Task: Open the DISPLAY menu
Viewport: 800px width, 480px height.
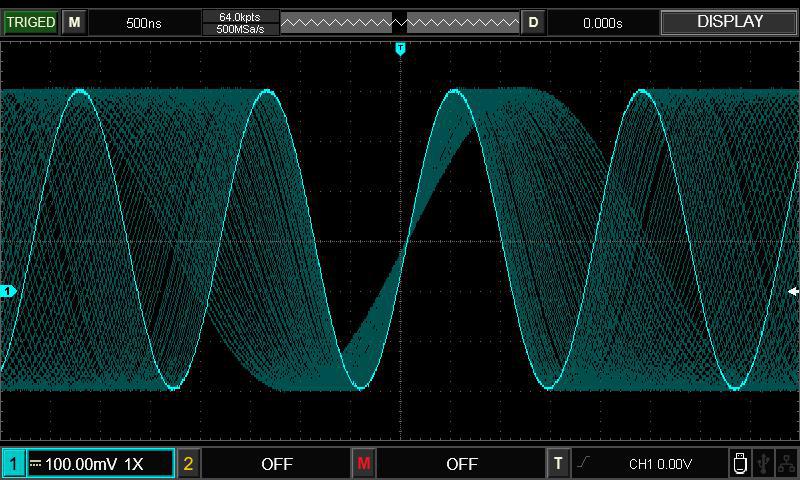Action: coord(729,22)
